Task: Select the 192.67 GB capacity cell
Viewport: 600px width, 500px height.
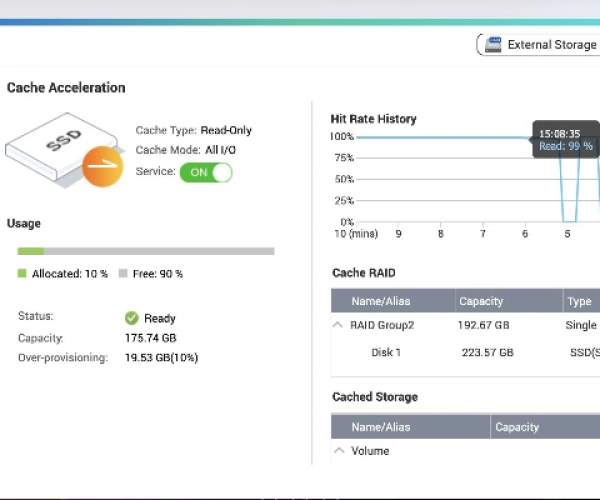Action: coord(485,325)
